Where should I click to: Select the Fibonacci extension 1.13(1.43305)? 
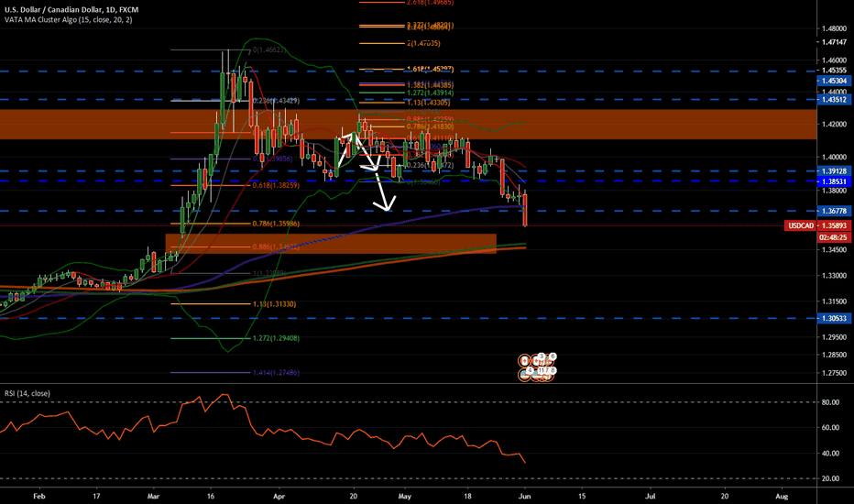tap(428, 103)
